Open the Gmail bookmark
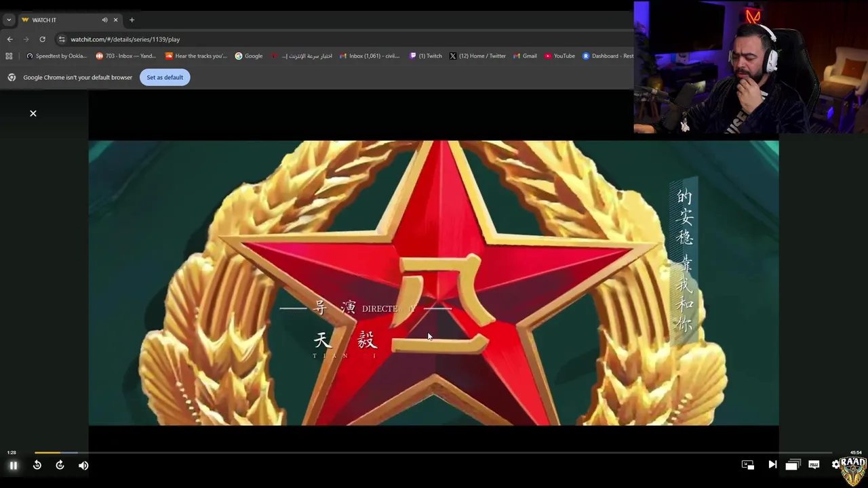Screen dimensions: 868x488 coord(525,56)
